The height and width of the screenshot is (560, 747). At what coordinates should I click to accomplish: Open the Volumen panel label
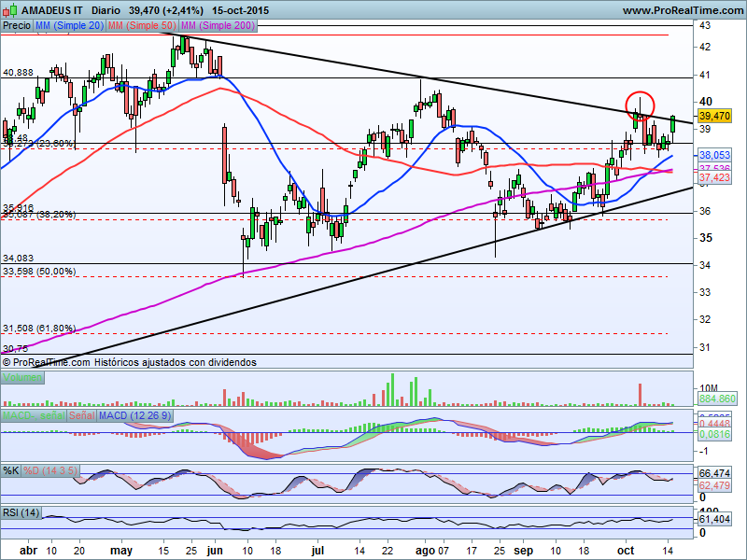pos(22,378)
